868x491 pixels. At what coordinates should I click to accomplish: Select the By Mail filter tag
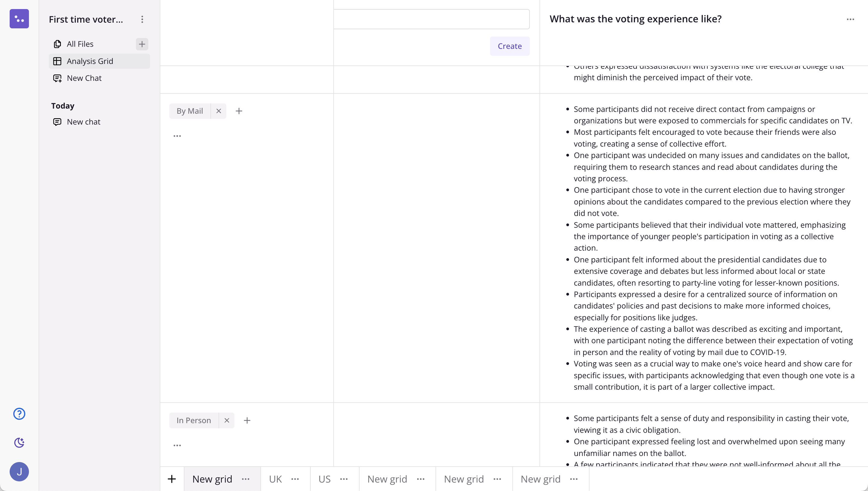point(190,111)
